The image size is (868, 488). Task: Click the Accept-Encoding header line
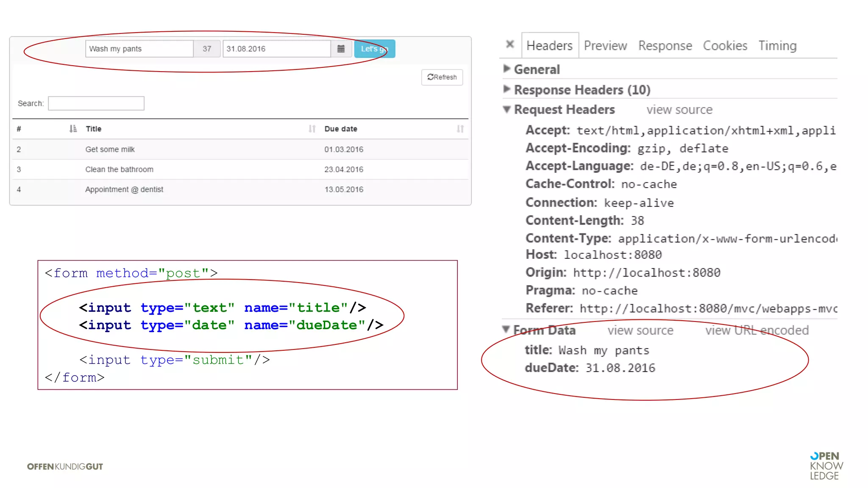[627, 148]
